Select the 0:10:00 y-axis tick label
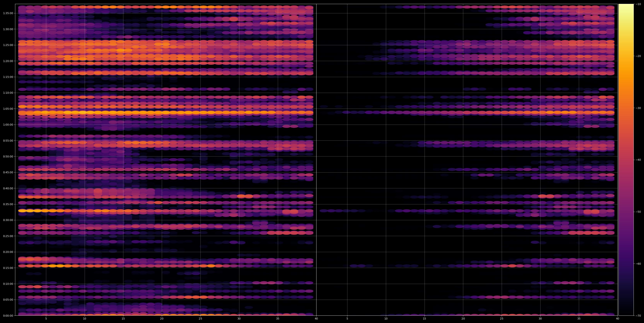 point(8,284)
